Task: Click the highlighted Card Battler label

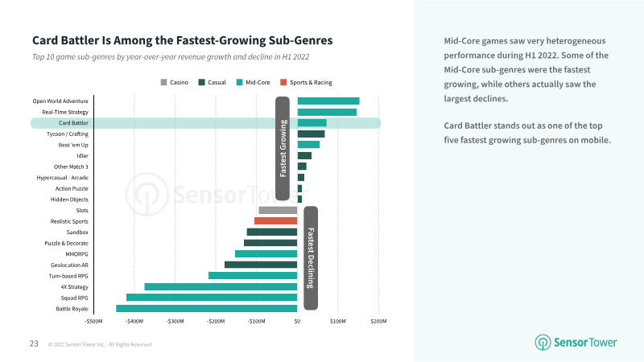Action: pos(73,123)
